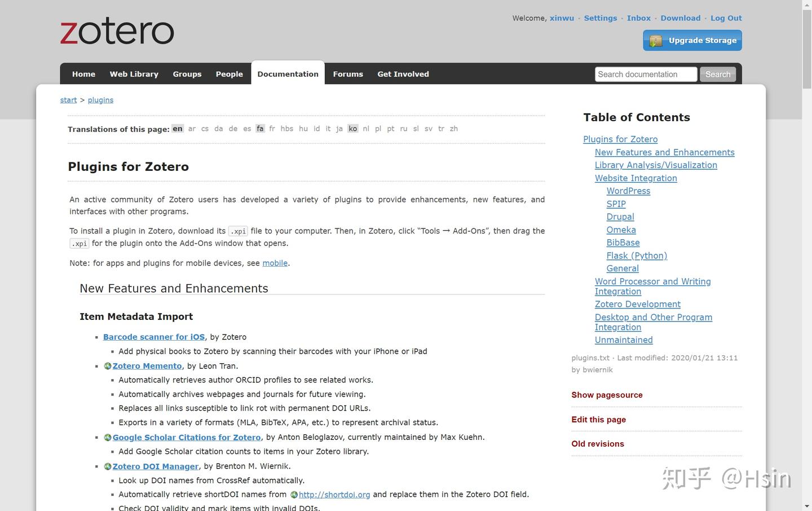Click globe icon beside shortdoi.org link
The width and height of the screenshot is (812, 511).
294,495
